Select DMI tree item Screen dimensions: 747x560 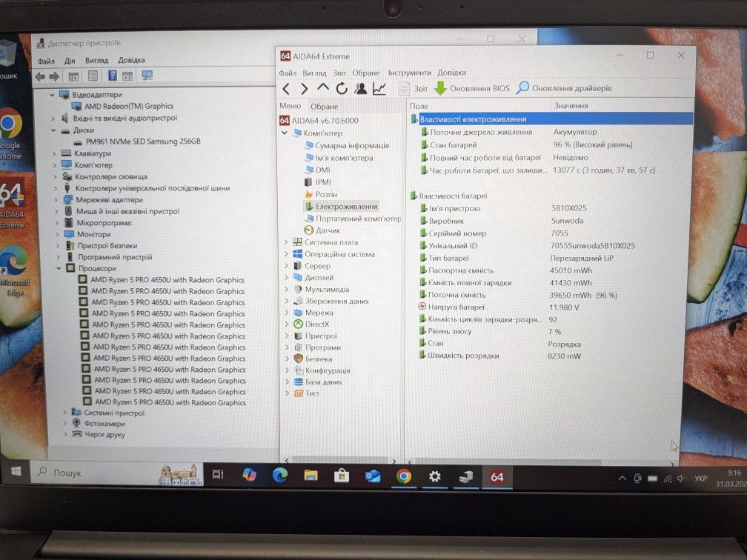pos(322,170)
